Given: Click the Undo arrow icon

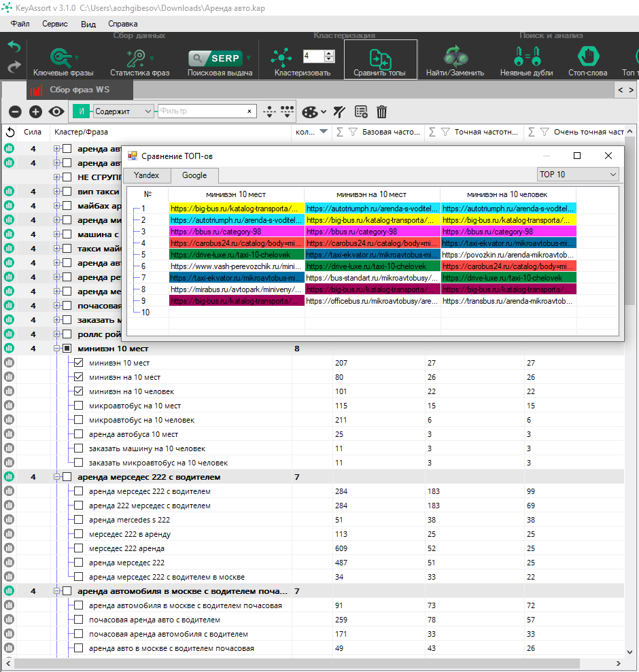Looking at the screenshot, I should [x=14, y=47].
